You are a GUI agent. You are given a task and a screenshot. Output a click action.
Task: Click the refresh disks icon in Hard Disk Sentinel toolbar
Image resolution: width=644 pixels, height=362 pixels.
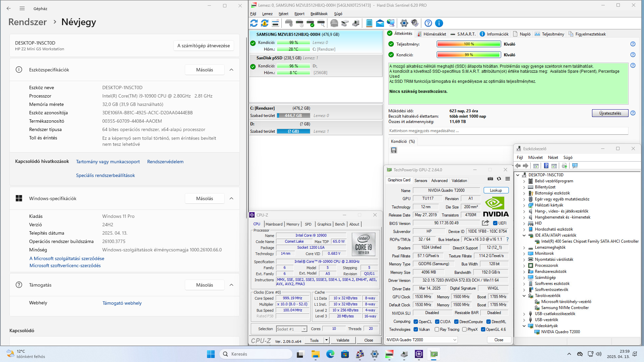(x=254, y=23)
